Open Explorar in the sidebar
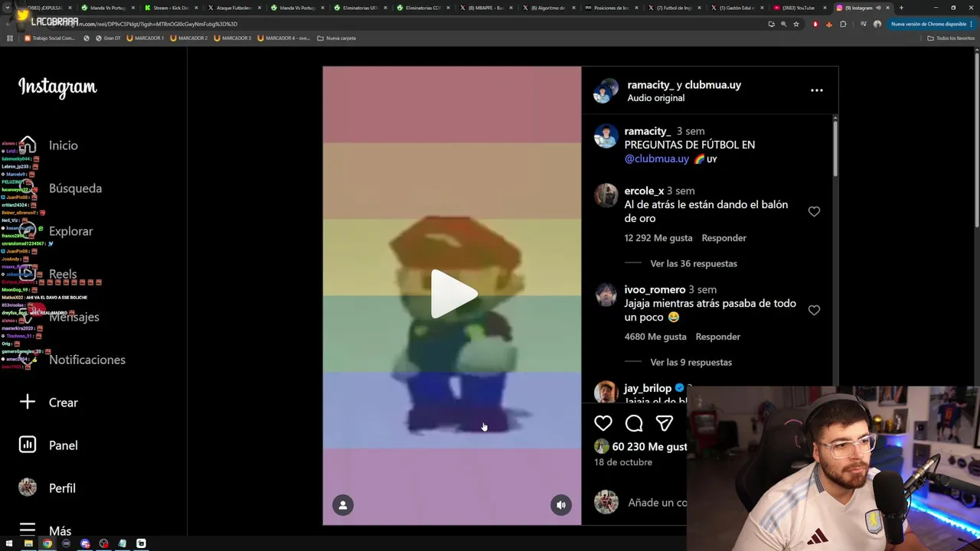 (70, 231)
